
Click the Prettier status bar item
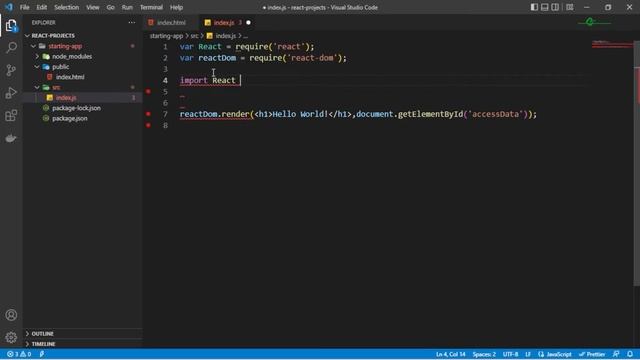(x=592, y=354)
